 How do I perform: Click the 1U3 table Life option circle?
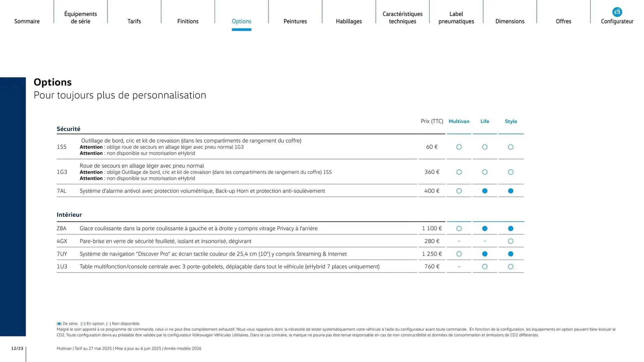pos(485,266)
